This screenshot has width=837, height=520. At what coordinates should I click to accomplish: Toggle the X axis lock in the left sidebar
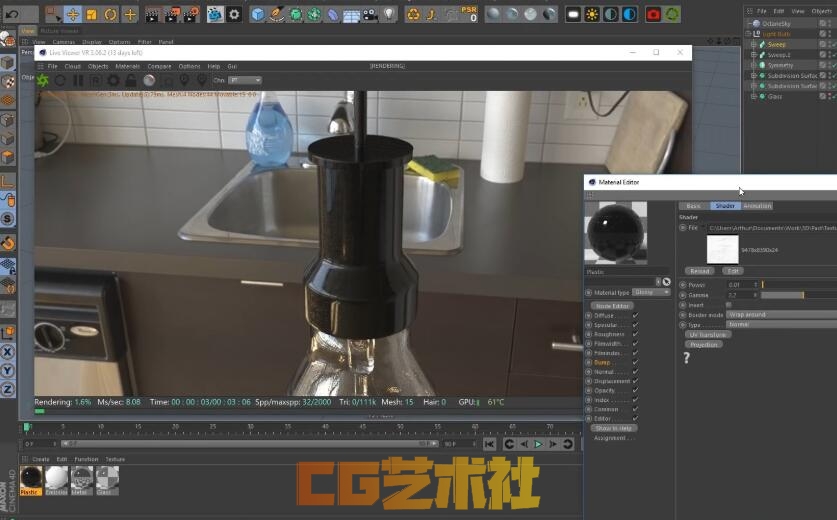click(7, 352)
